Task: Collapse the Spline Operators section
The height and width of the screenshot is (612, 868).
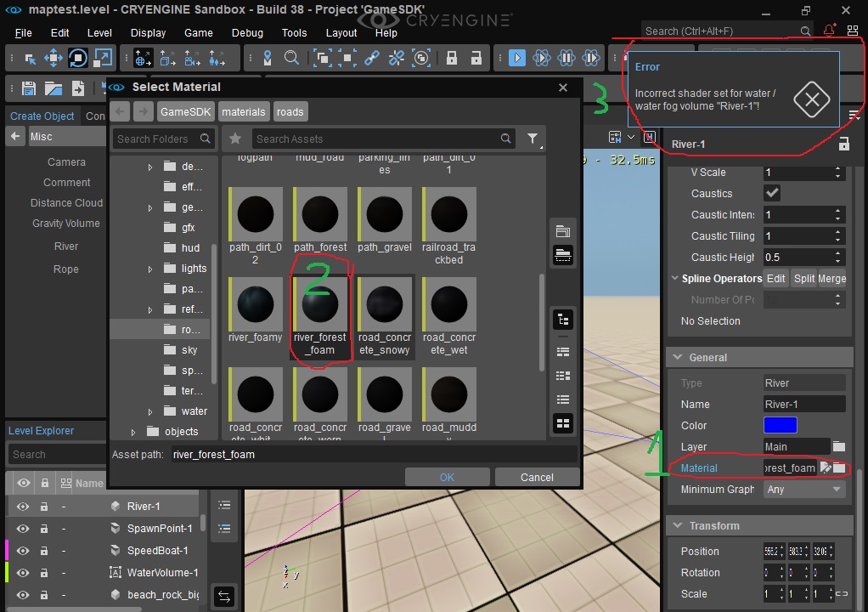Action: click(675, 278)
